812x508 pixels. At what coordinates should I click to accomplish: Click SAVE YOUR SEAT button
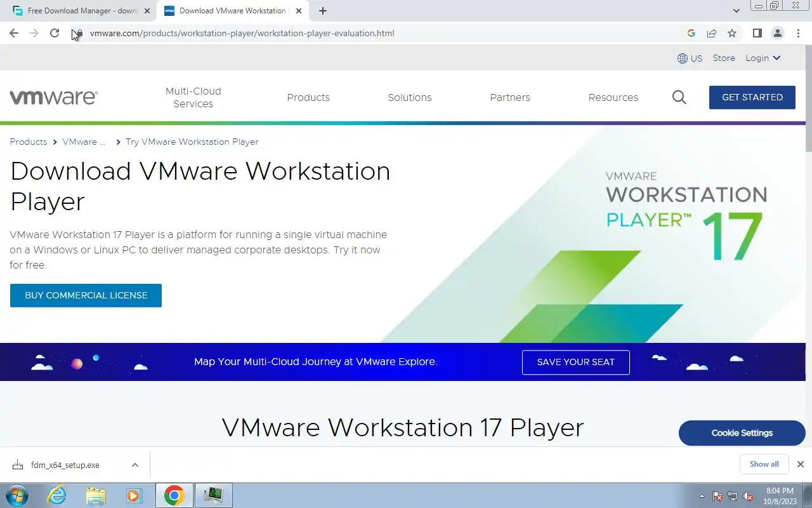(x=576, y=362)
